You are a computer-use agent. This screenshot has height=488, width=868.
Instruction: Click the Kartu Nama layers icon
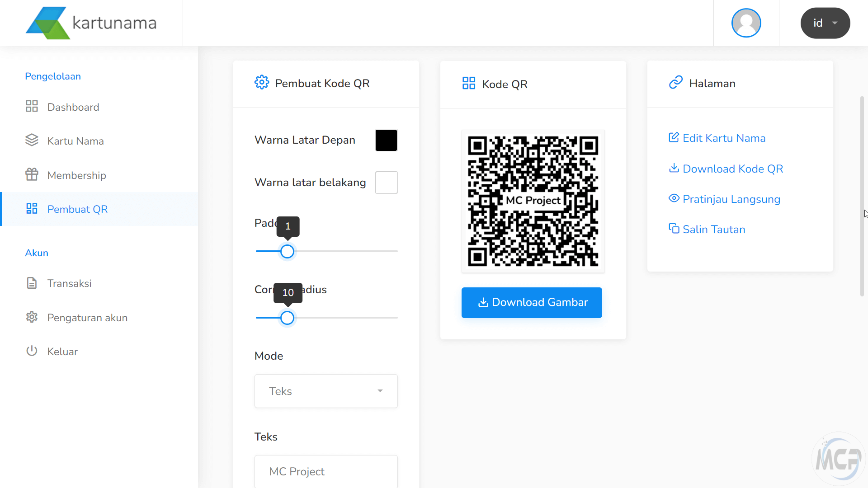(32, 141)
